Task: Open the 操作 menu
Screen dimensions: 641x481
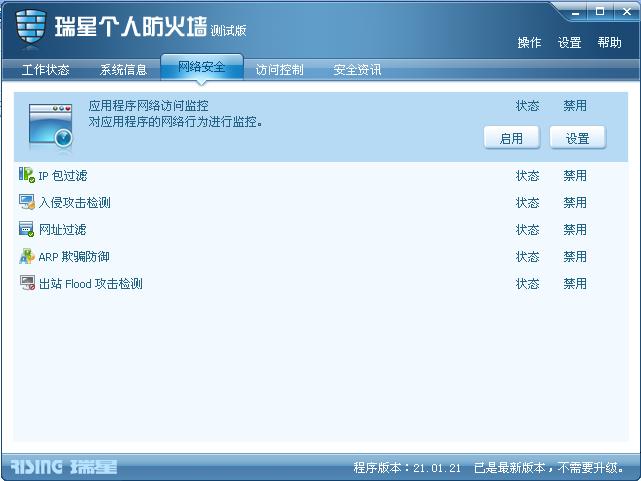Action: [529, 43]
